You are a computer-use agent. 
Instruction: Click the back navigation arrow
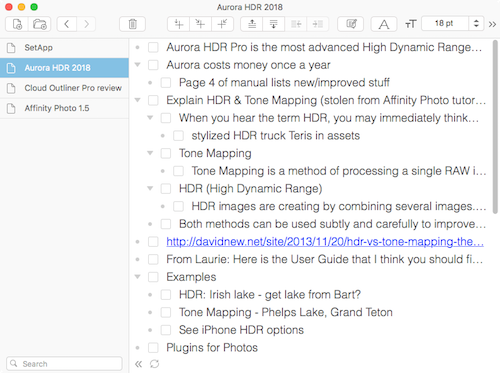tap(67, 24)
